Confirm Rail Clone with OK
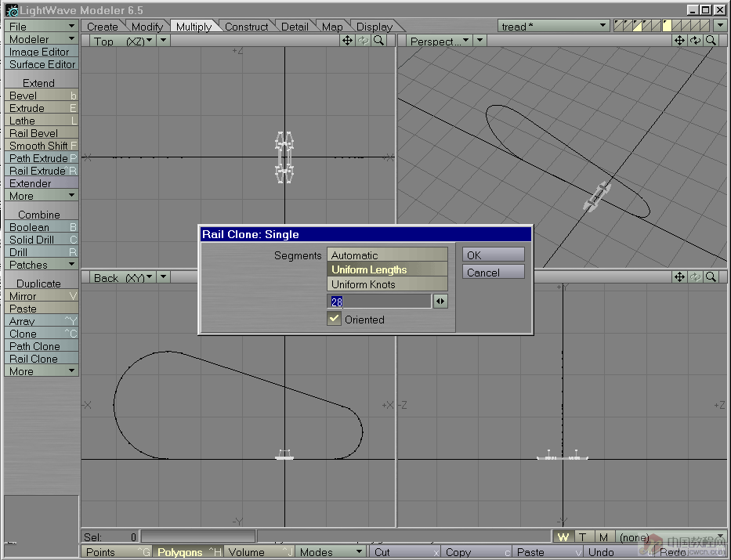Screen dimensions: 731x560 (494, 255)
